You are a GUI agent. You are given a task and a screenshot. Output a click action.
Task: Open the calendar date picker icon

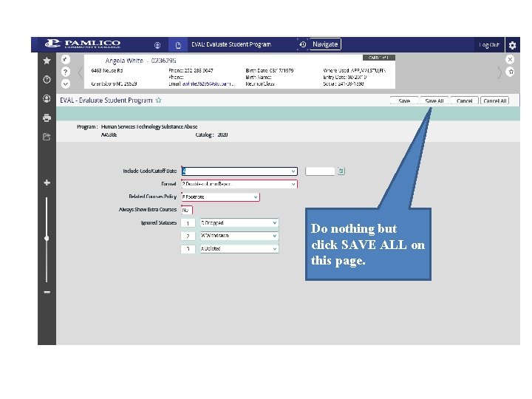[341, 171]
